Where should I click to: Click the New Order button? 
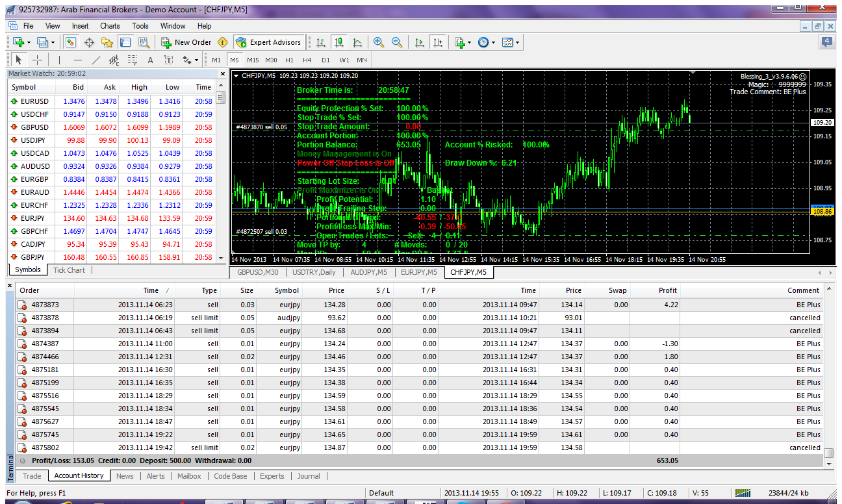[186, 42]
